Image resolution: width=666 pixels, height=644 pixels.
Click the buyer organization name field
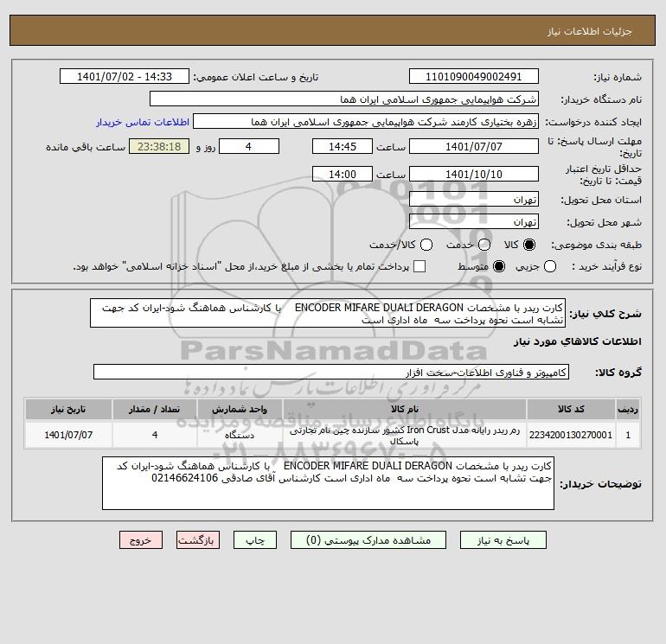point(344,99)
